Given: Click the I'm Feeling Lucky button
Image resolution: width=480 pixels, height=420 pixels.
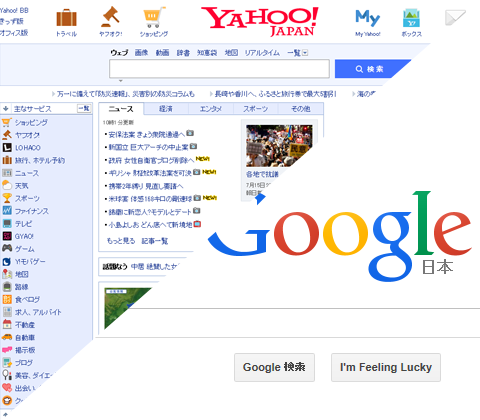Looking at the screenshot, I should pos(386,367).
